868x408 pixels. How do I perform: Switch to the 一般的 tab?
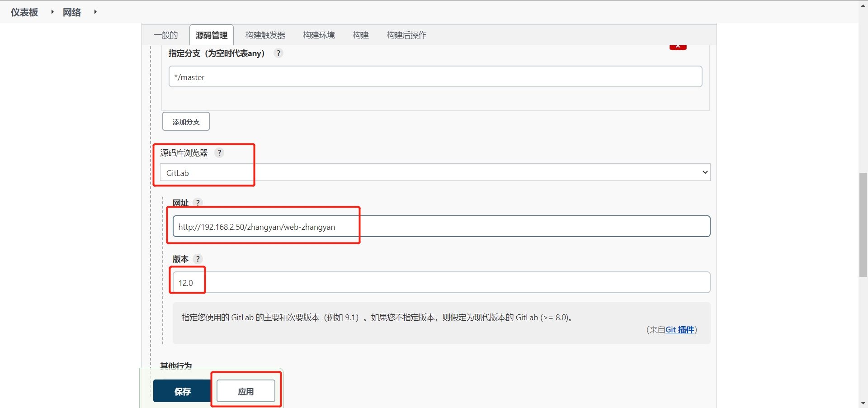point(166,35)
